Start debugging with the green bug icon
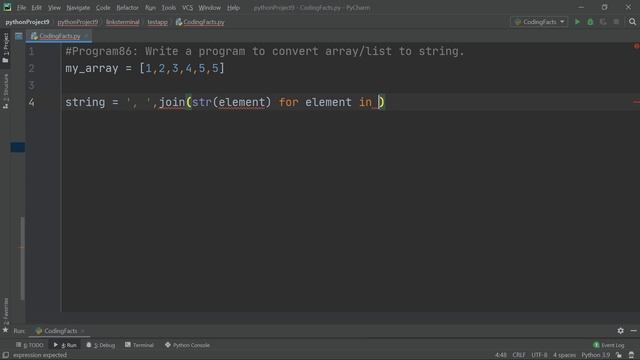 pyautogui.click(x=590, y=22)
